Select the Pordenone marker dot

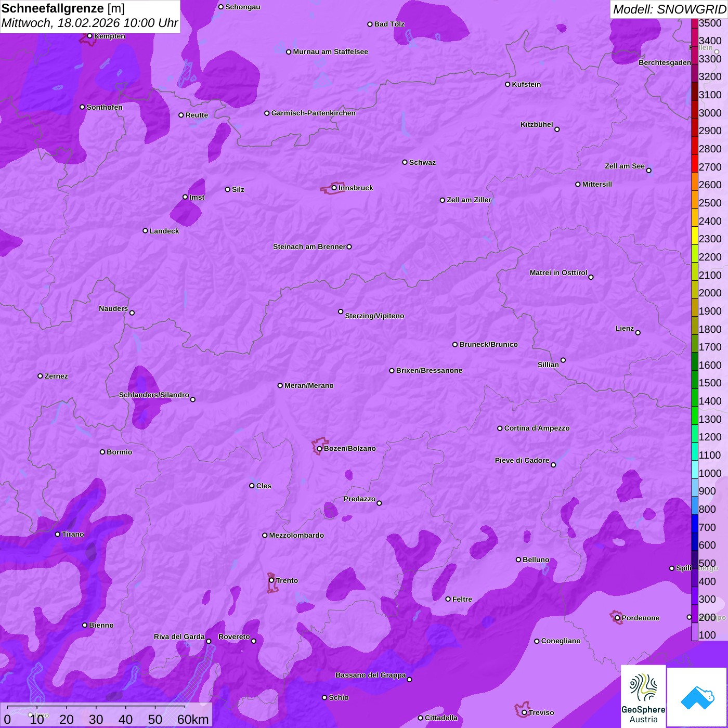click(617, 618)
